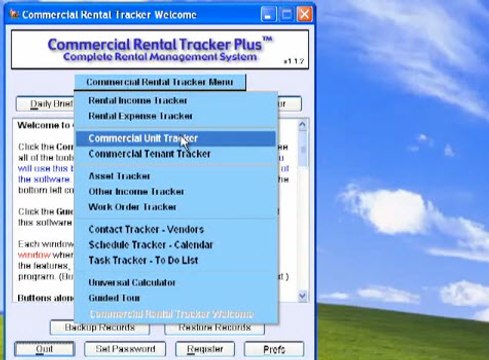The width and height of the screenshot is (489, 360).
Task: Click the application icon in the title bar
Action: 14,14
